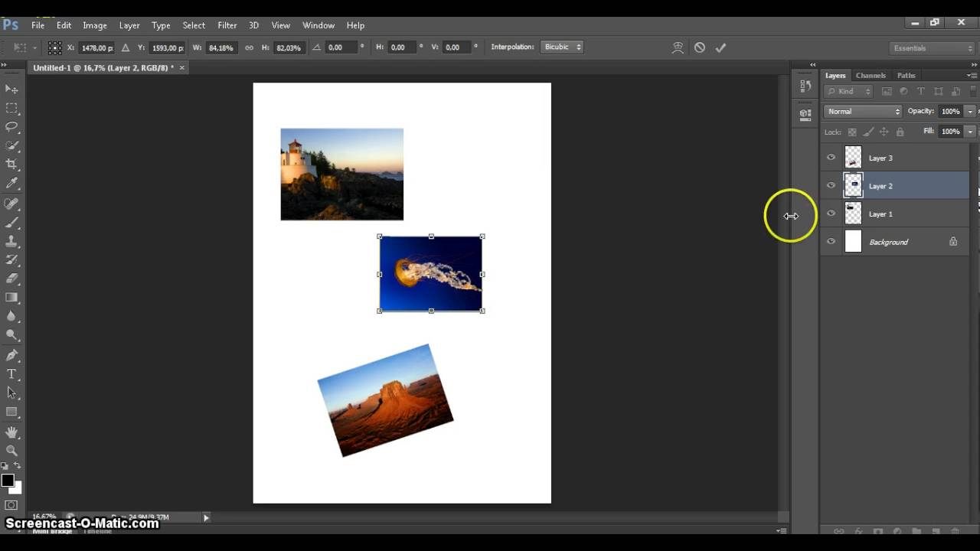
Task: Hide the Background layer eye
Action: tap(831, 242)
